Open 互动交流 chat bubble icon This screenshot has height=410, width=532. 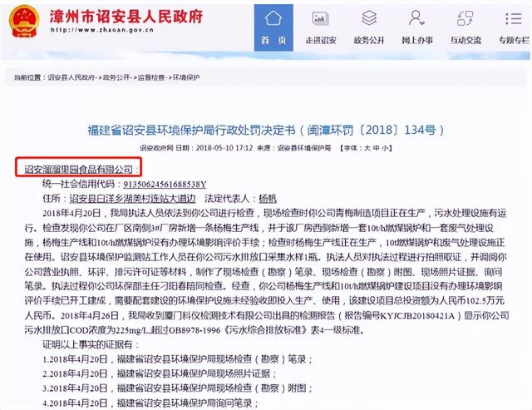[x=467, y=18]
